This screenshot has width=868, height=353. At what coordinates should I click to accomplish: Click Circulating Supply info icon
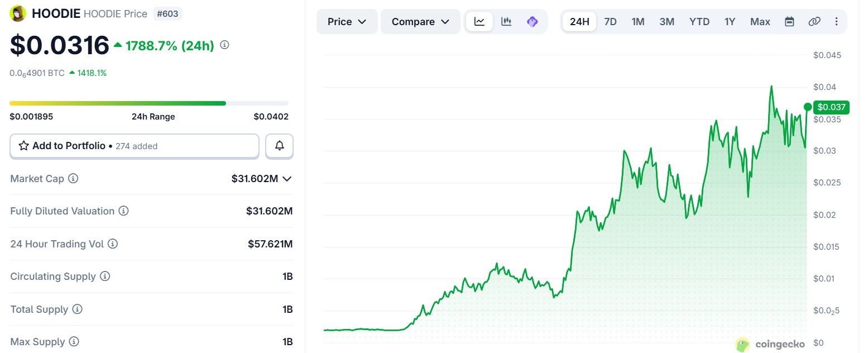[x=105, y=276]
